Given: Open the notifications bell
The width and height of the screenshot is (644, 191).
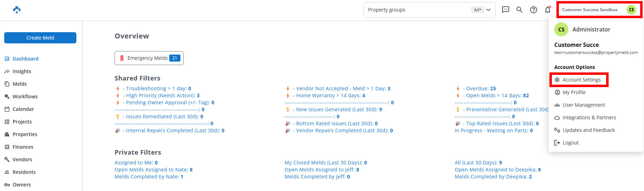Looking at the screenshot, I should (x=547, y=10).
